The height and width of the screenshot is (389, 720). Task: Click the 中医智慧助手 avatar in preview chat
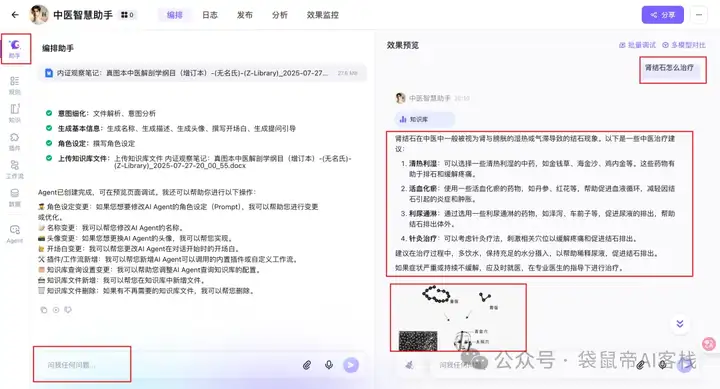pos(400,98)
